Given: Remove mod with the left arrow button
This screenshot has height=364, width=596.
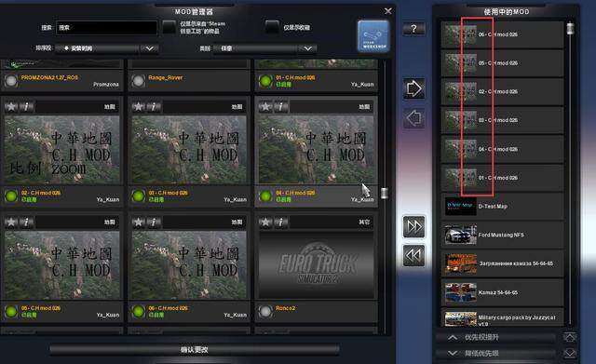Looking at the screenshot, I should (x=413, y=118).
